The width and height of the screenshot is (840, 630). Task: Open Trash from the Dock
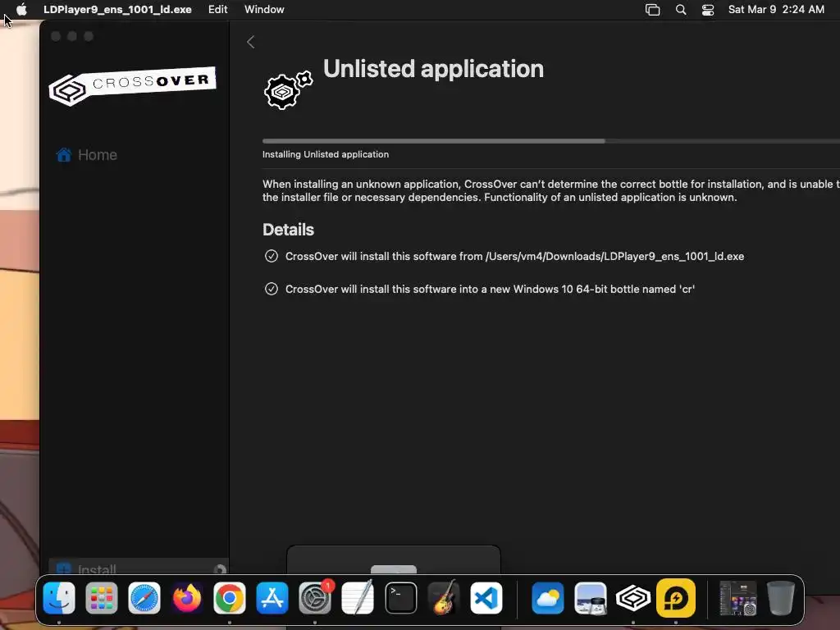[x=781, y=598]
